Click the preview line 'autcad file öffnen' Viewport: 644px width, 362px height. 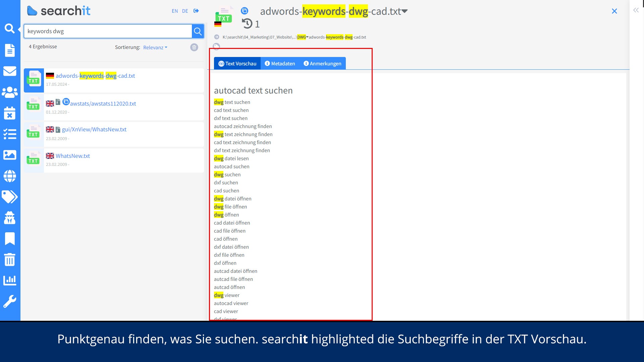point(233,279)
